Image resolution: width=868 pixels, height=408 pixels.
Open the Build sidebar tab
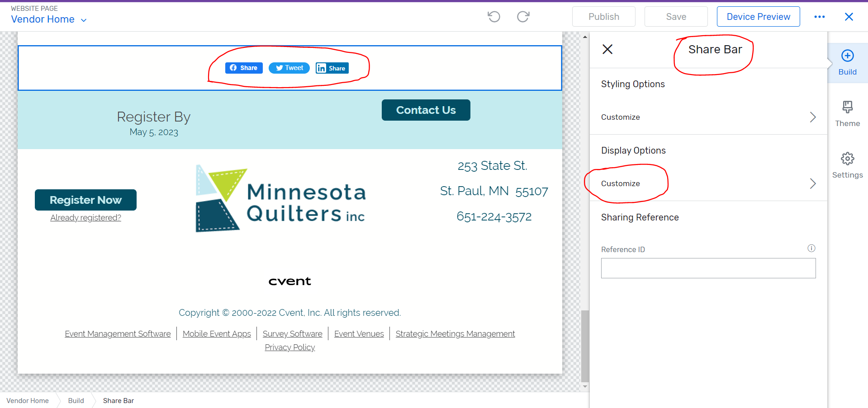click(848, 63)
